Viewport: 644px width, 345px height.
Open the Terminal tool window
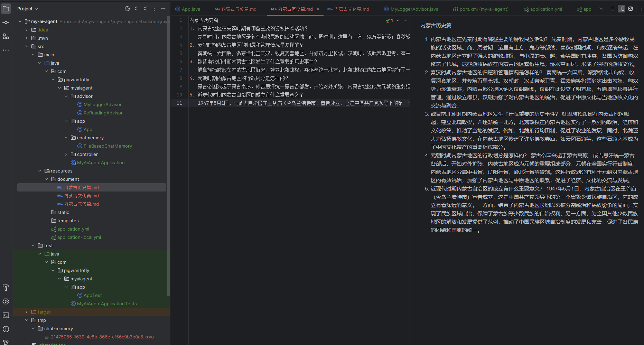coord(6,315)
